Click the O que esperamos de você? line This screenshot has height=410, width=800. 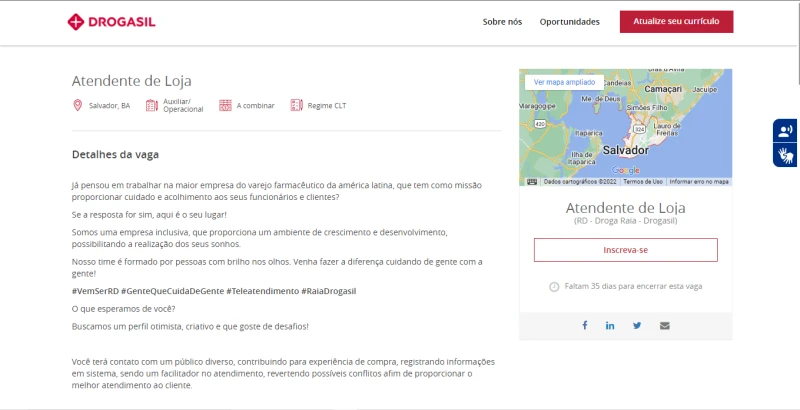click(123, 309)
